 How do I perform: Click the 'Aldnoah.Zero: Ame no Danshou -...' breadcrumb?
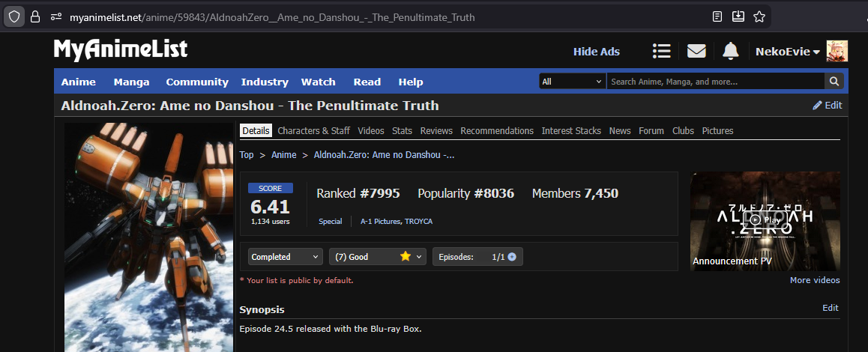point(385,155)
